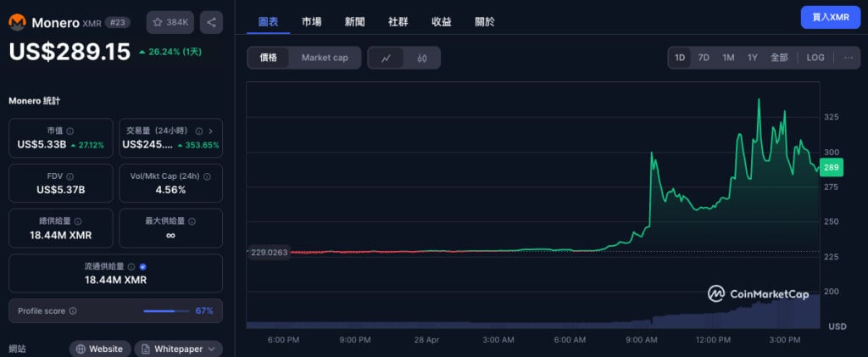Viewport: 868px width, 357px height.
Task: Click the share icon button
Action: coord(211,22)
